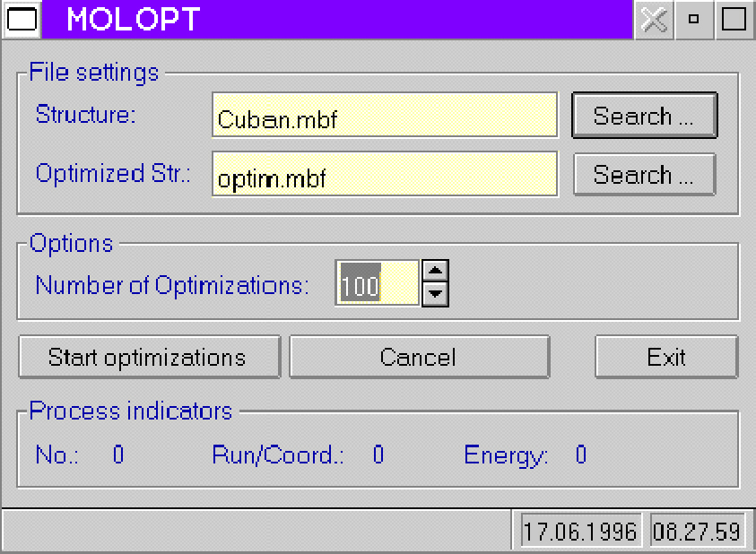This screenshot has height=554, width=756.
Task: Click the Structure field containing Cuban.mbf
Action: [384, 116]
